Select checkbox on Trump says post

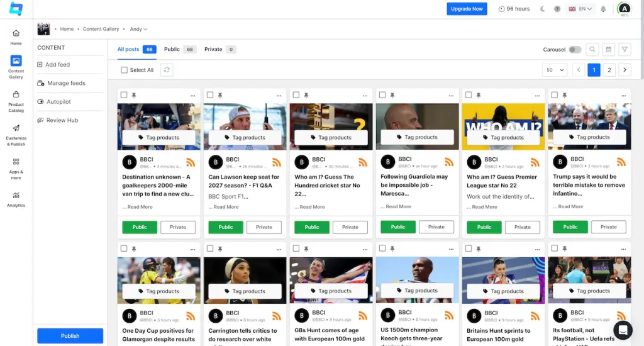[555, 95]
